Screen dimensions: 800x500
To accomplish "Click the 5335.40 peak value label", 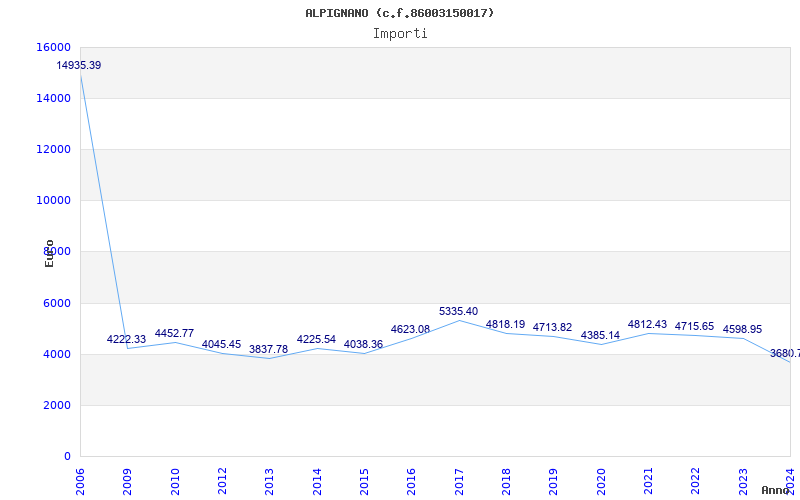I will pyautogui.click(x=458, y=312).
